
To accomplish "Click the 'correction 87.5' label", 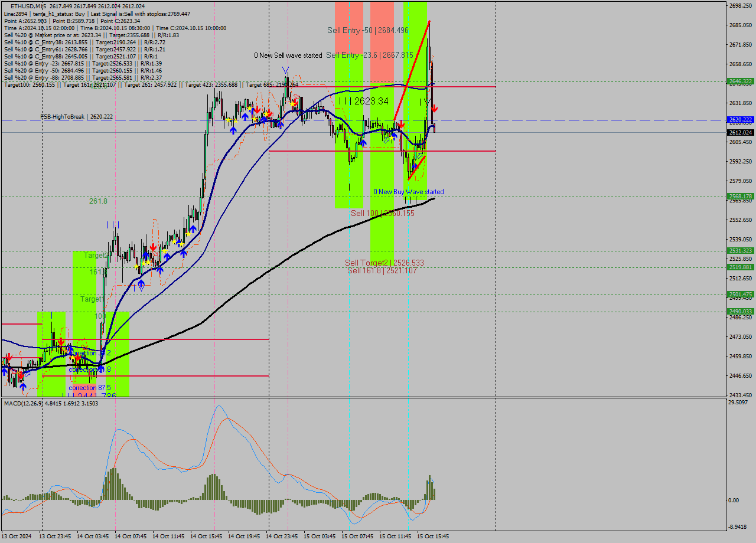I will tap(90, 388).
